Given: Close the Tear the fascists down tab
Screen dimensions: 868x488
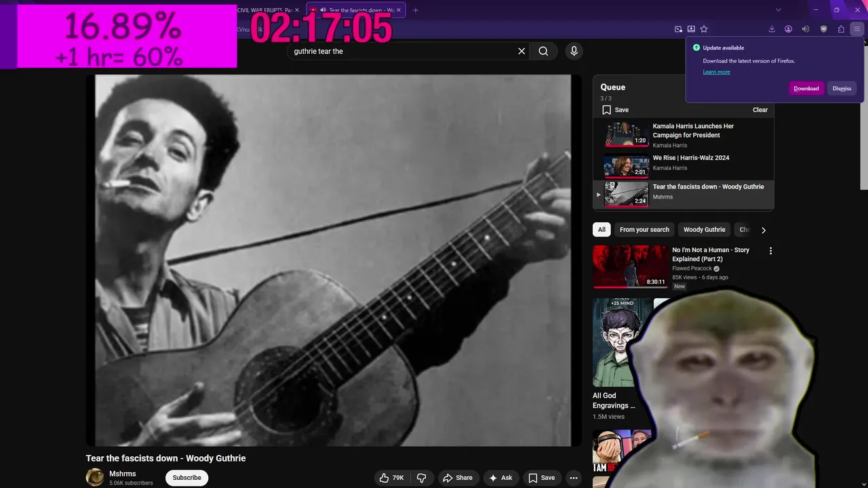Looking at the screenshot, I should (x=399, y=10).
